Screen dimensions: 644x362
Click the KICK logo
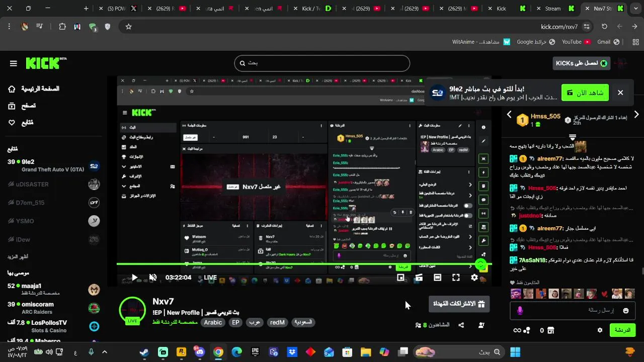pyautogui.click(x=46, y=63)
